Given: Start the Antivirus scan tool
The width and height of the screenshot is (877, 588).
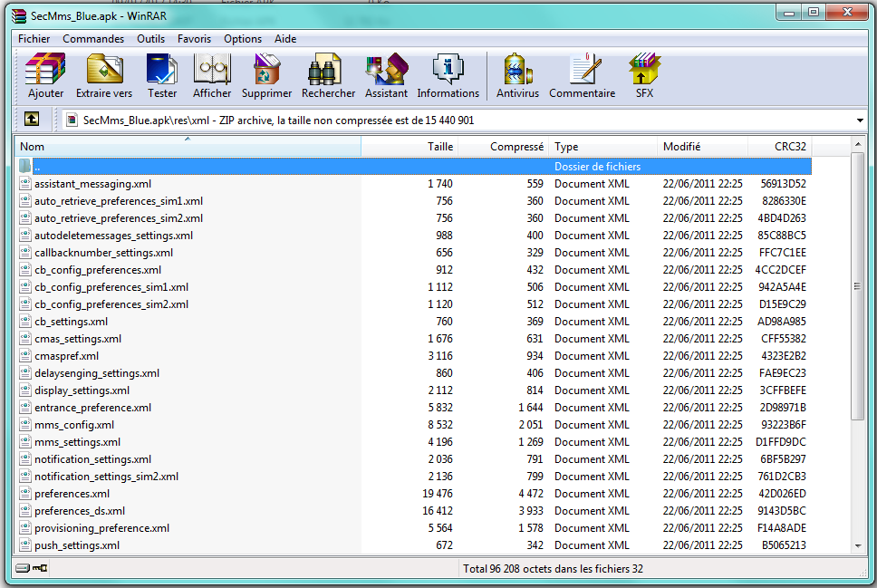Looking at the screenshot, I should pos(517,76).
